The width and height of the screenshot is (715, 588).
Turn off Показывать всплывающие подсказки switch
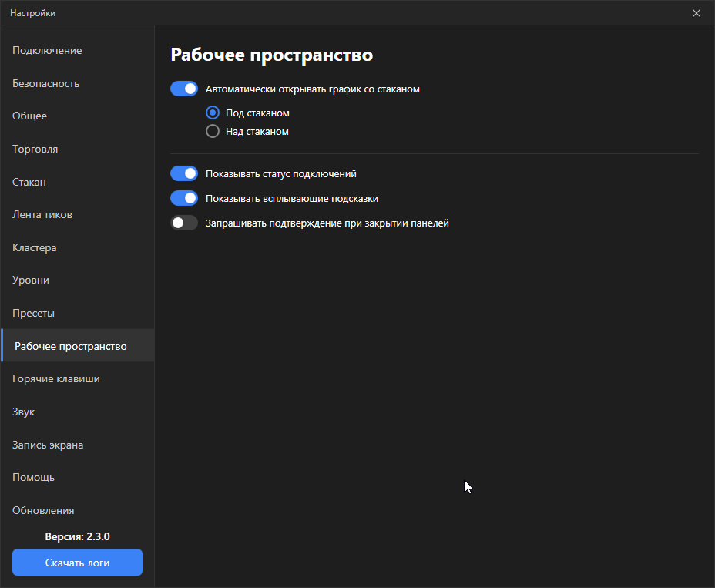(184, 198)
